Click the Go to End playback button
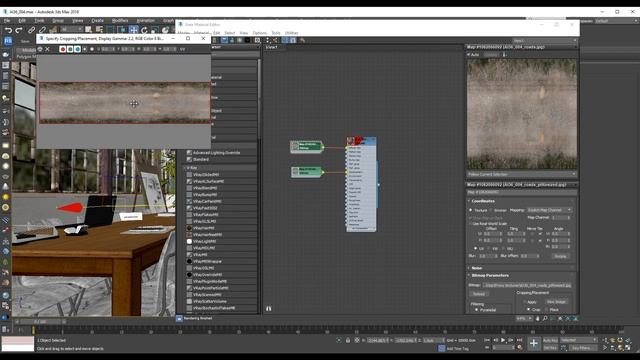 tap(519, 340)
